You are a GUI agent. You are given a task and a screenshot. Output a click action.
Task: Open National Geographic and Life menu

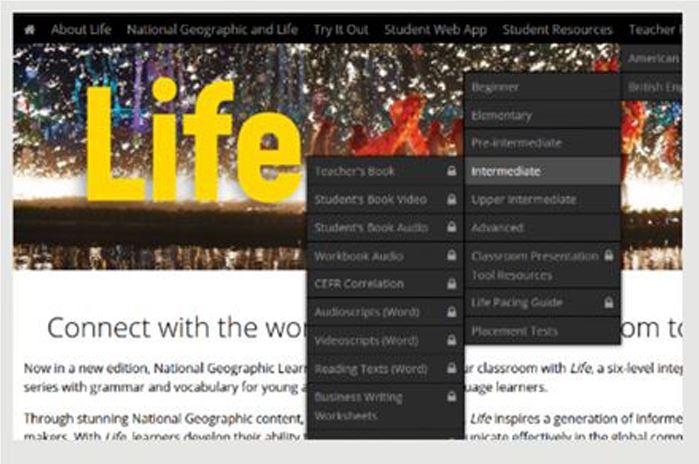pyautogui.click(x=212, y=30)
